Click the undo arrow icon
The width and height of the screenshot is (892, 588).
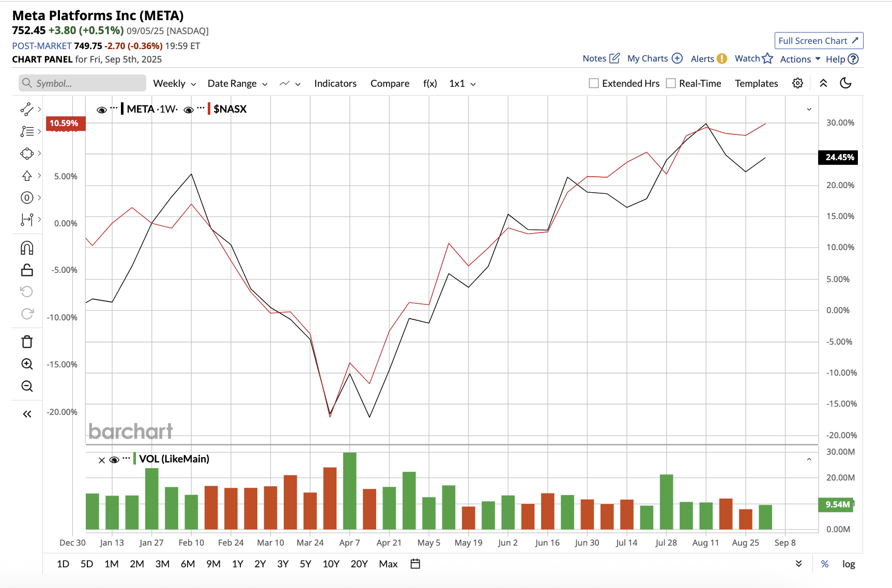[x=27, y=291]
